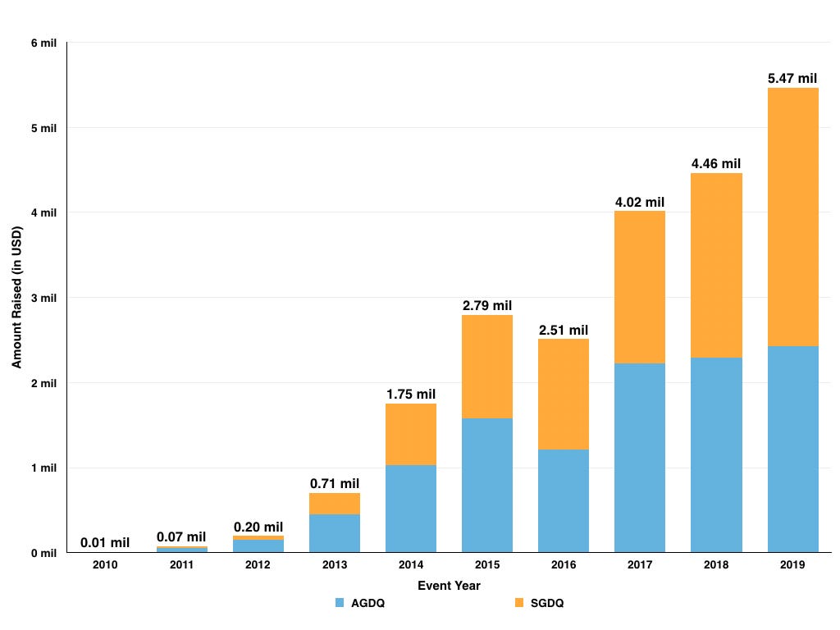Viewport: 840px width, 630px height.
Task: Select the 0.07 mil total label
Action: (x=181, y=536)
